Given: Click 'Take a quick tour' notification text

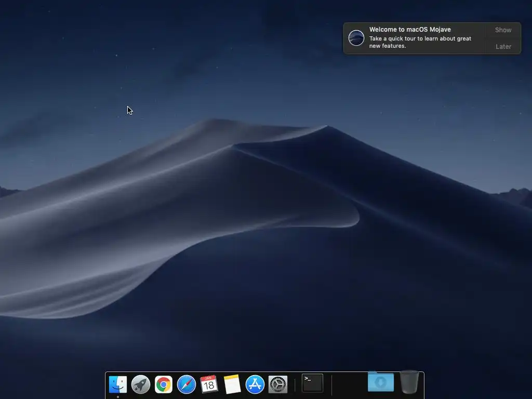Looking at the screenshot, I should pyautogui.click(x=420, y=42).
